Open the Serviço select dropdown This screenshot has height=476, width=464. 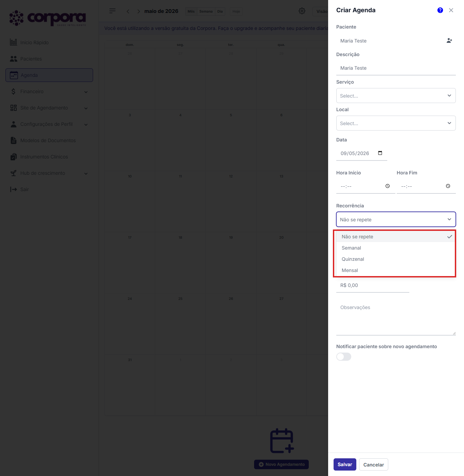(x=396, y=96)
